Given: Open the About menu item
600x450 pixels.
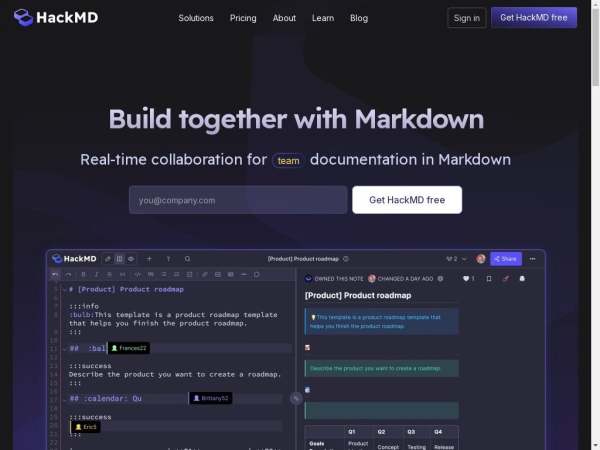Looking at the screenshot, I should click(284, 18).
